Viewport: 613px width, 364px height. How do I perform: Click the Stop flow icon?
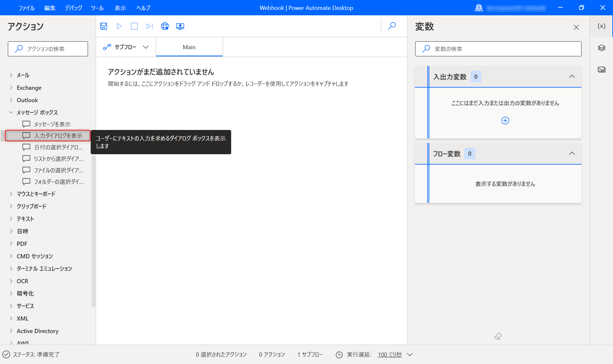coord(134,26)
